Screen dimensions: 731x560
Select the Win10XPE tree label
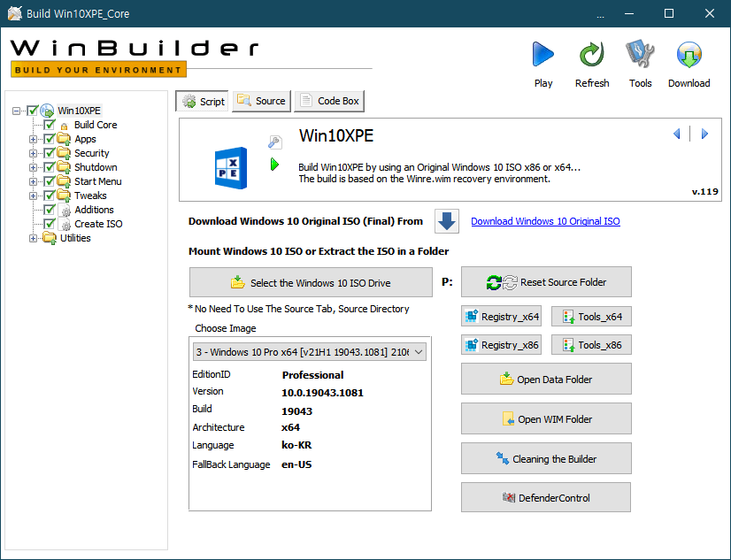(x=79, y=111)
